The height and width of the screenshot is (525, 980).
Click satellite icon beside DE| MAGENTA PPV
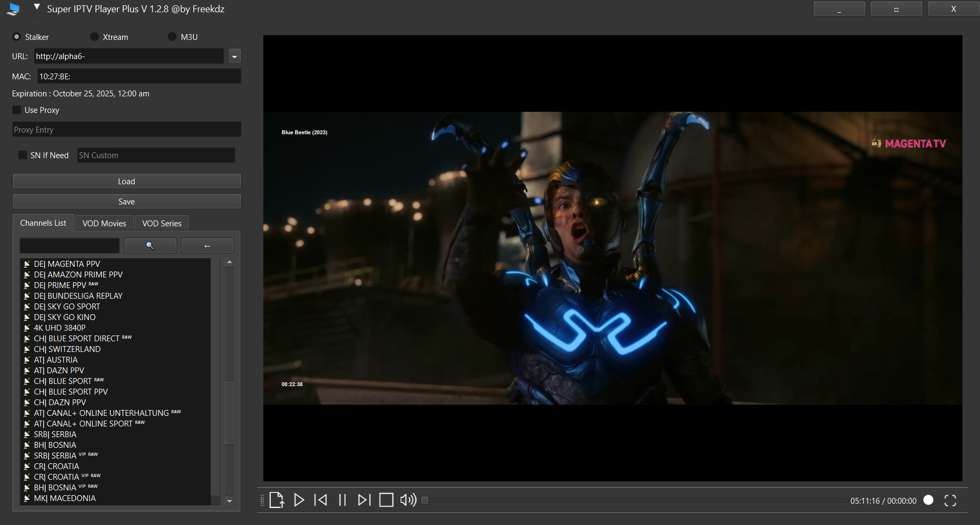coord(27,264)
